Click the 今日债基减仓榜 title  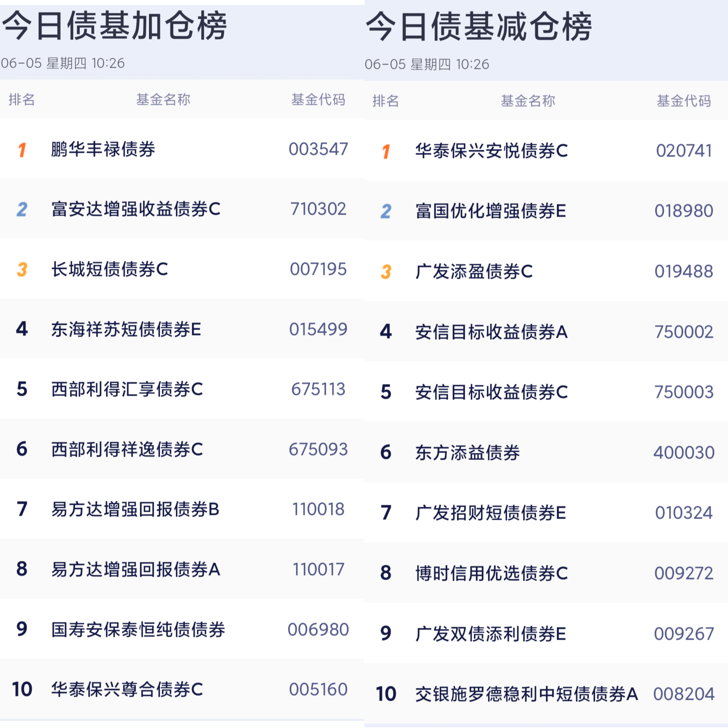coord(479,26)
